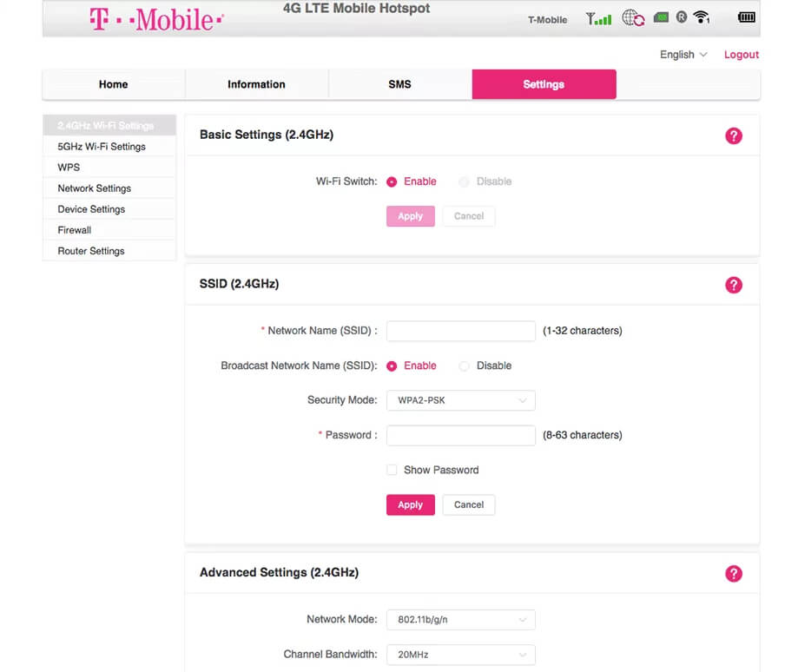Open the Security Mode dropdown
Image resolution: width=798 pixels, height=672 pixels.
point(460,400)
